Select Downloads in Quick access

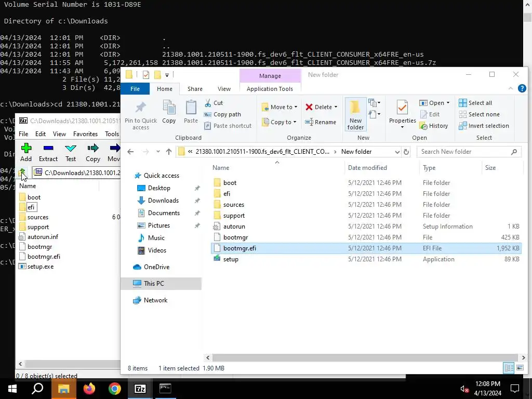[163, 200]
